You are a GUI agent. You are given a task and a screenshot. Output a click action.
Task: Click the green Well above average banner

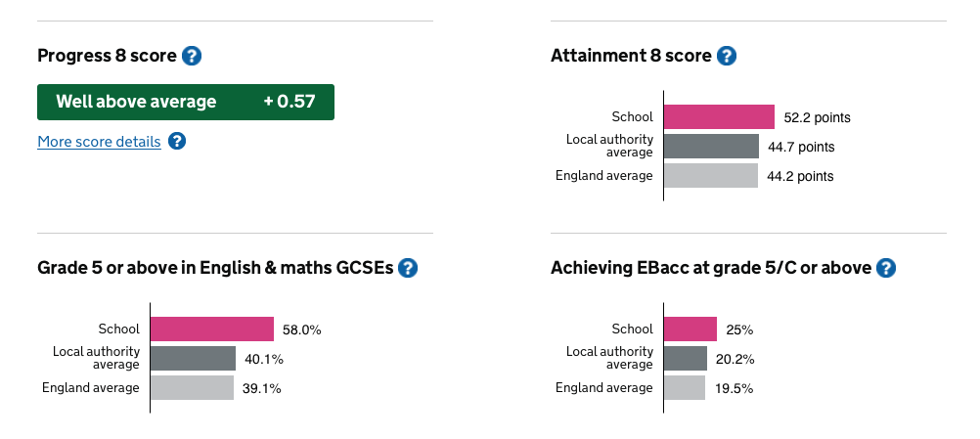186,102
